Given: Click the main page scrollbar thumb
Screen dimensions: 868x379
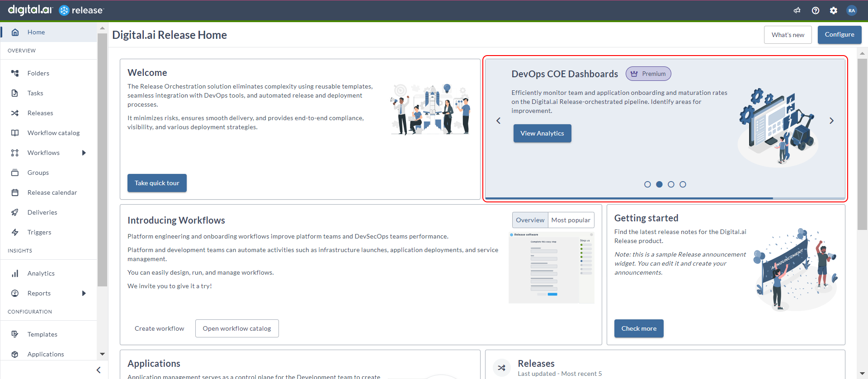Looking at the screenshot, I should tap(863, 144).
